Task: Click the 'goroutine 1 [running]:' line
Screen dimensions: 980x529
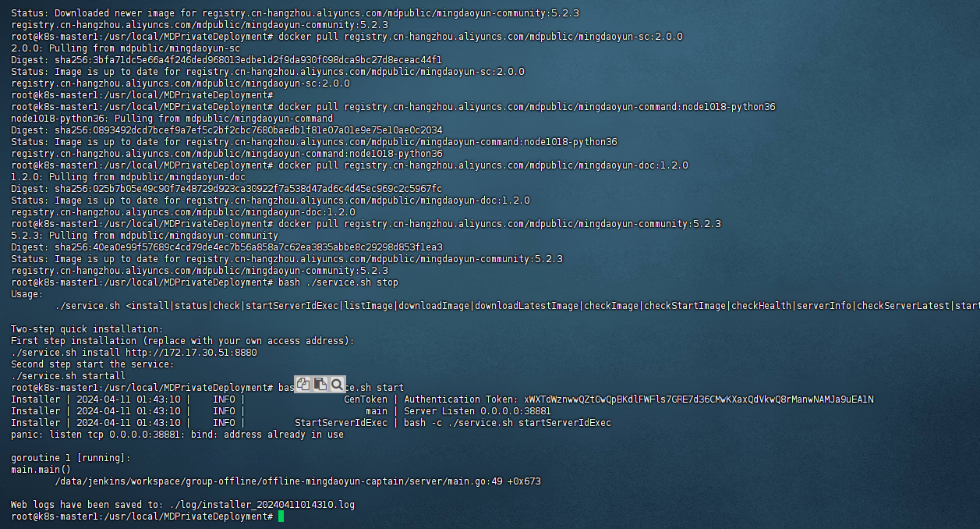Action: (x=71, y=458)
